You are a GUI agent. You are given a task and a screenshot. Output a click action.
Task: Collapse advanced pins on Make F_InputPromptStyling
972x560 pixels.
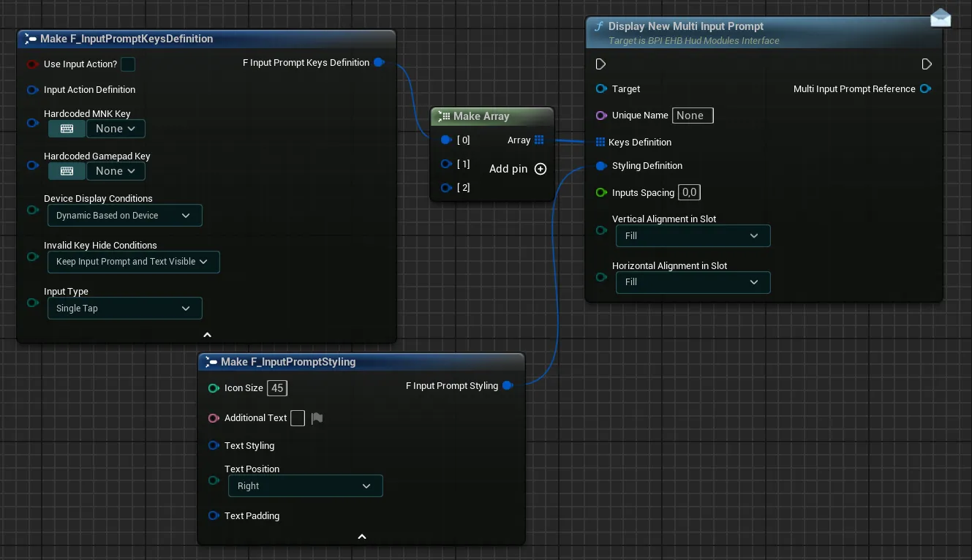(361, 537)
